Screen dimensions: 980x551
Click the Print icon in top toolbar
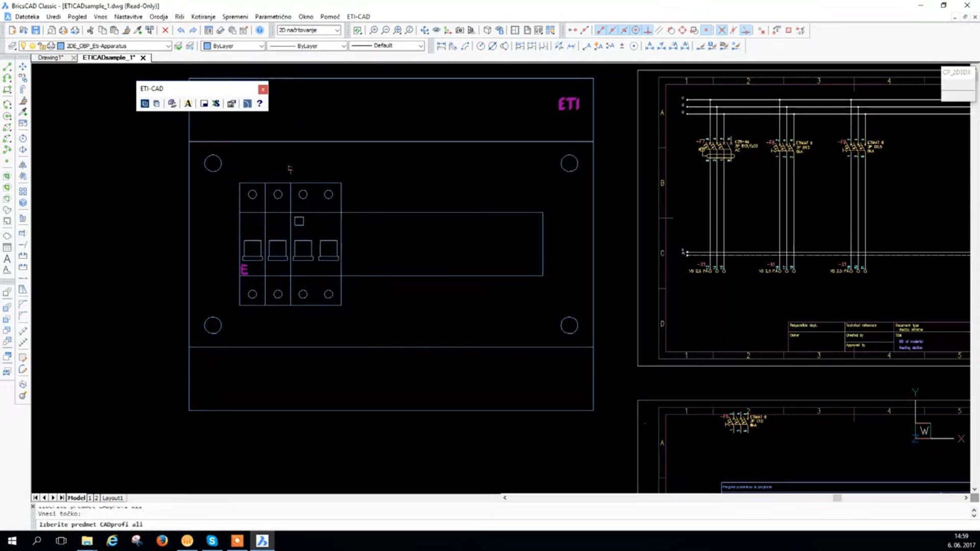point(63,31)
